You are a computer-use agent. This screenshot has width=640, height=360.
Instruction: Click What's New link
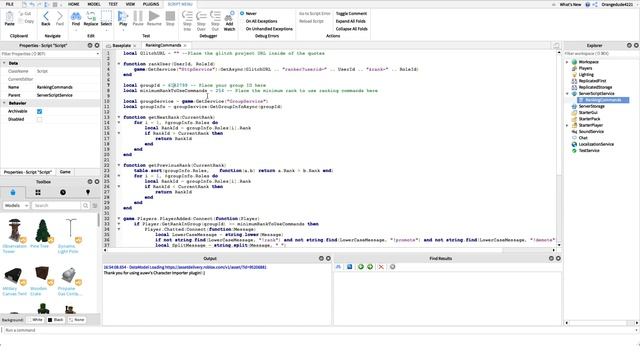[x=570, y=4]
